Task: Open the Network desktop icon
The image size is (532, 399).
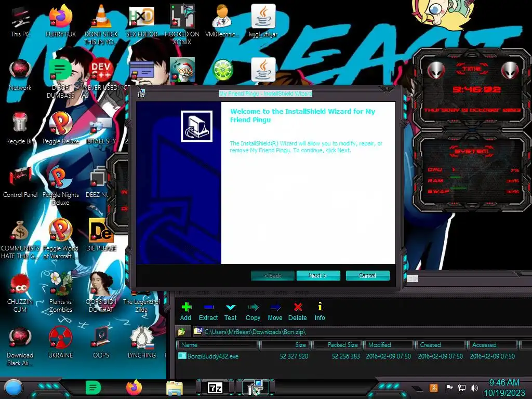Action: pos(20,75)
